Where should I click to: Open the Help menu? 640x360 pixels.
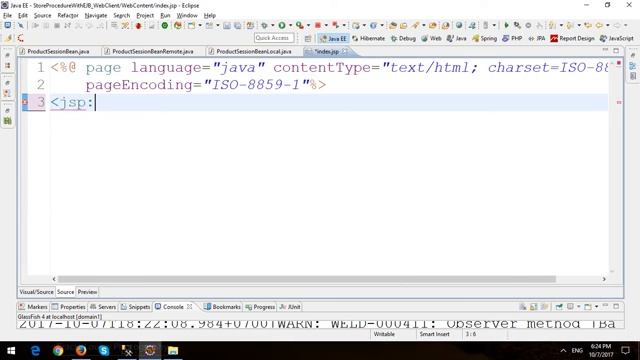pos(210,15)
